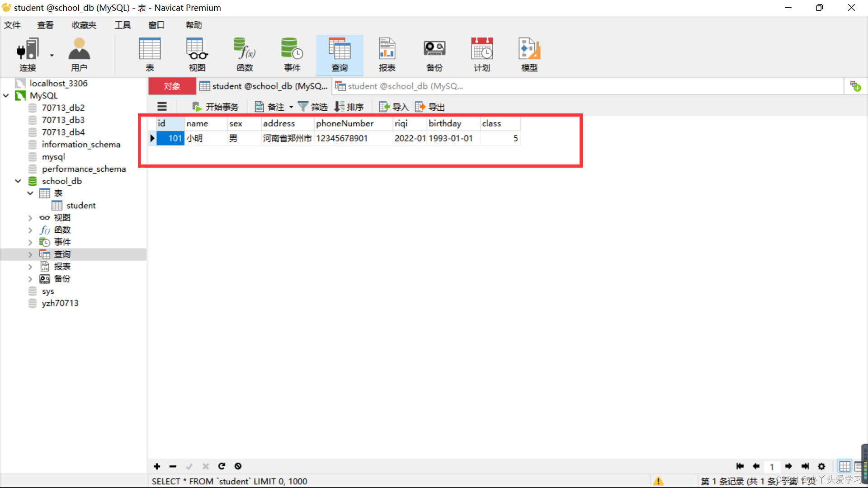This screenshot has width=868, height=488.
Task: Click the birthday column header
Action: coord(453,123)
